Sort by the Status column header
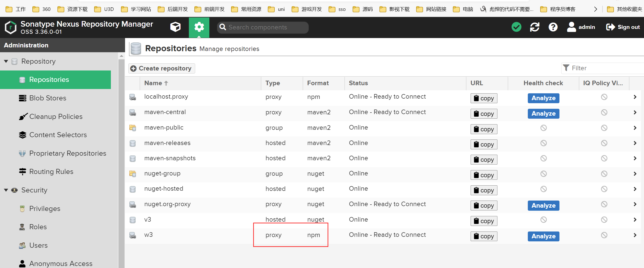Screen dimensions: 644x268 coord(405,83)
